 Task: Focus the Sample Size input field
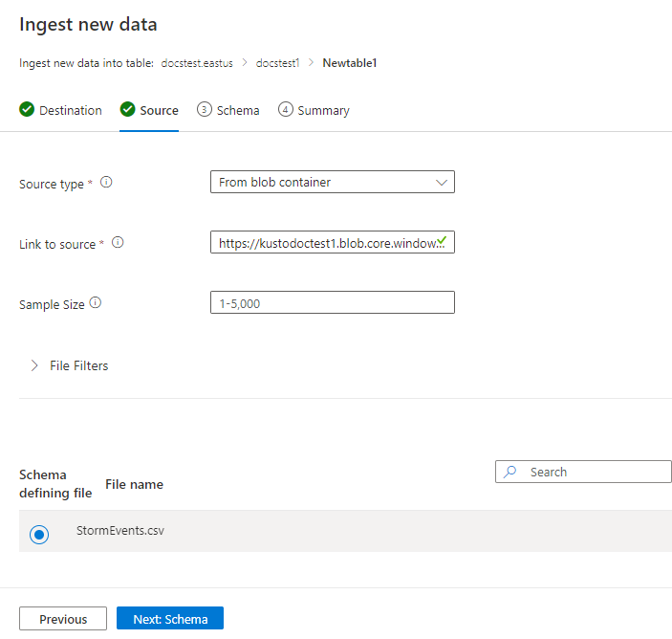[332, 303]
